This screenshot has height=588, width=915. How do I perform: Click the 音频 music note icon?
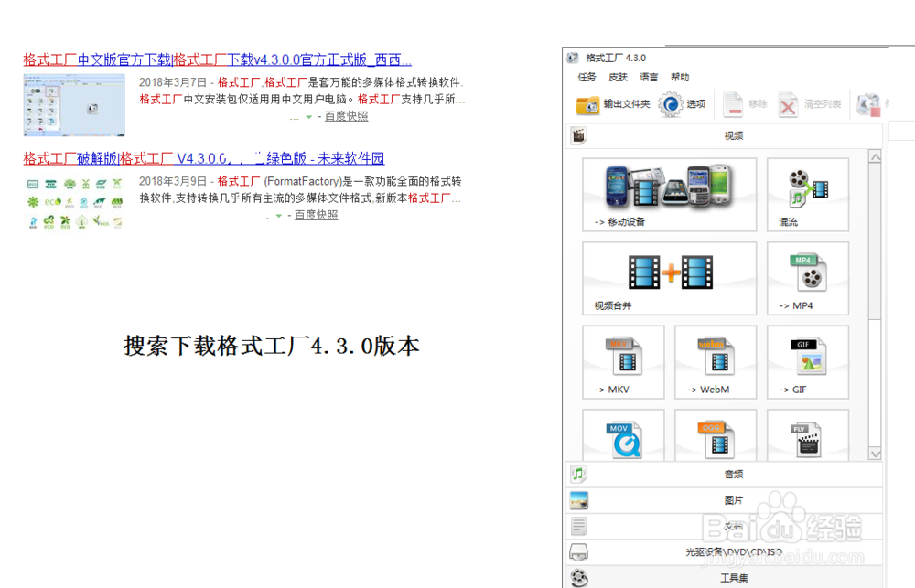pos(578,475)
